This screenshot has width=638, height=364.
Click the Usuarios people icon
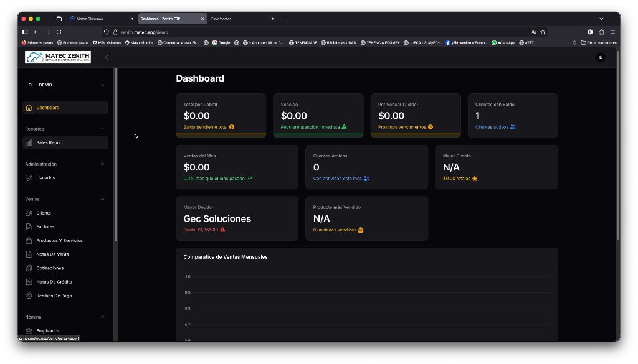[x=29, y=178]
